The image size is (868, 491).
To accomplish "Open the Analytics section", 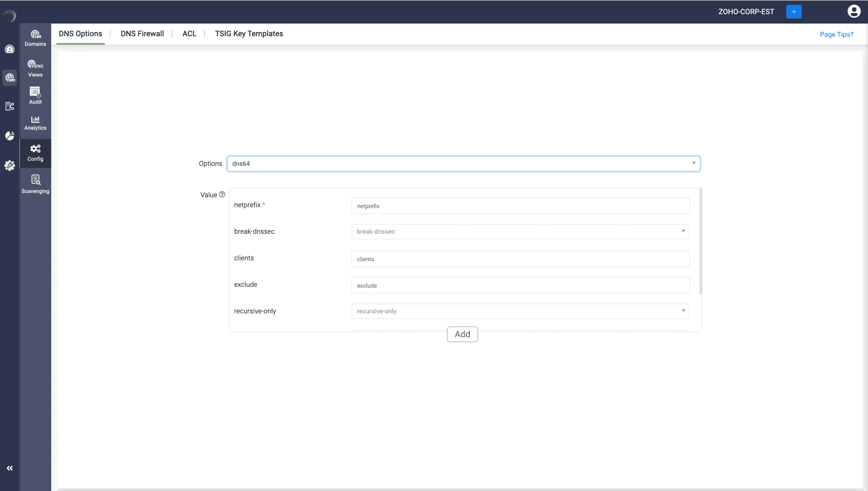I will pos(35,123).
